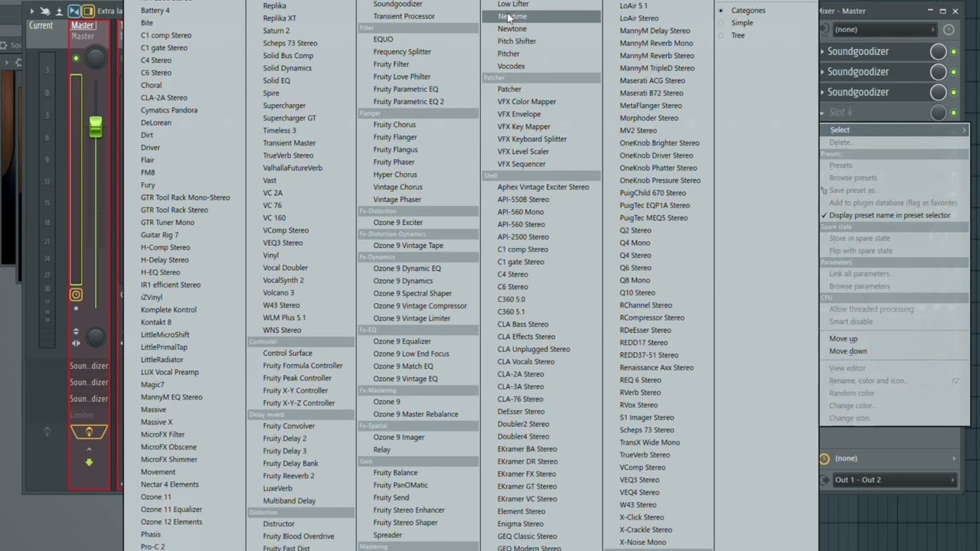Viewport: 980px width, 551px height.
Task: Click the green down arrow on Master track
Action: click(x=89, y=462)
